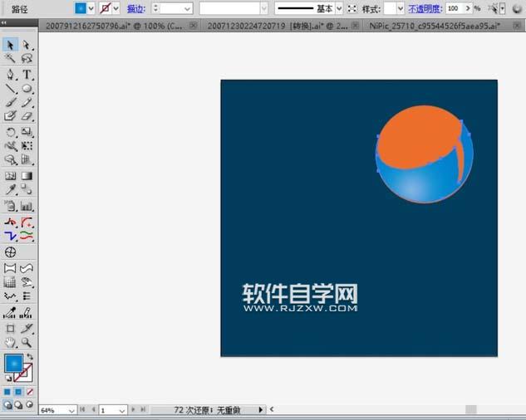
Task: Open the 基本 brush definition dropdown
Action: point(339,8)
